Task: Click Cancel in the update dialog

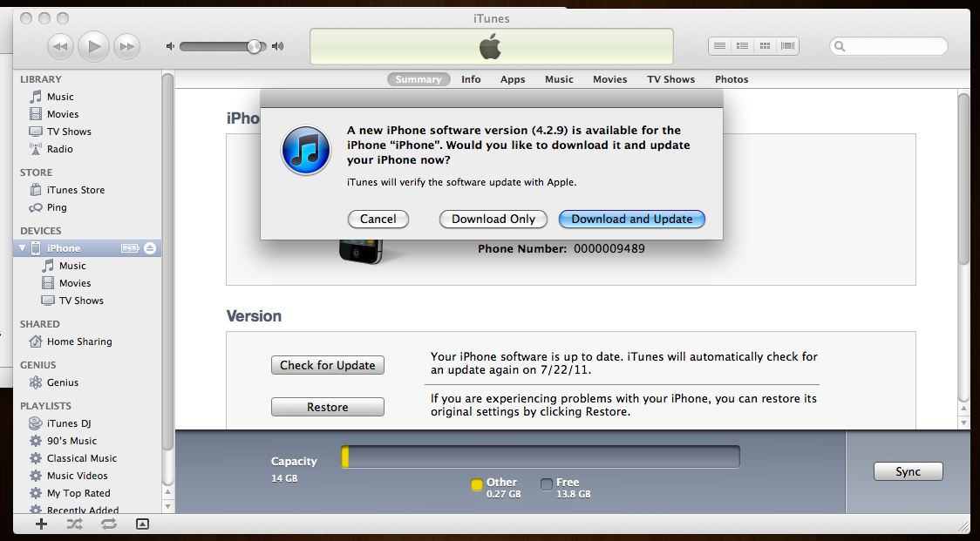Action: (x=378, y=220)
